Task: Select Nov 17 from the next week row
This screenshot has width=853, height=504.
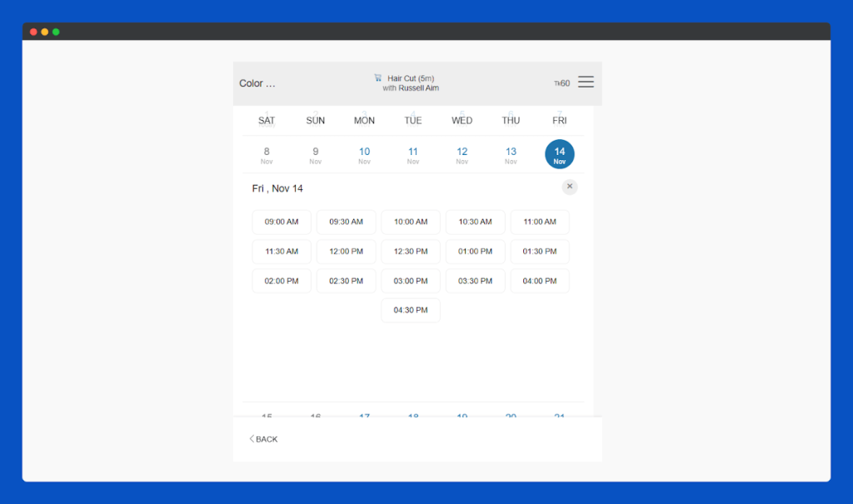Action: (364, 415)
